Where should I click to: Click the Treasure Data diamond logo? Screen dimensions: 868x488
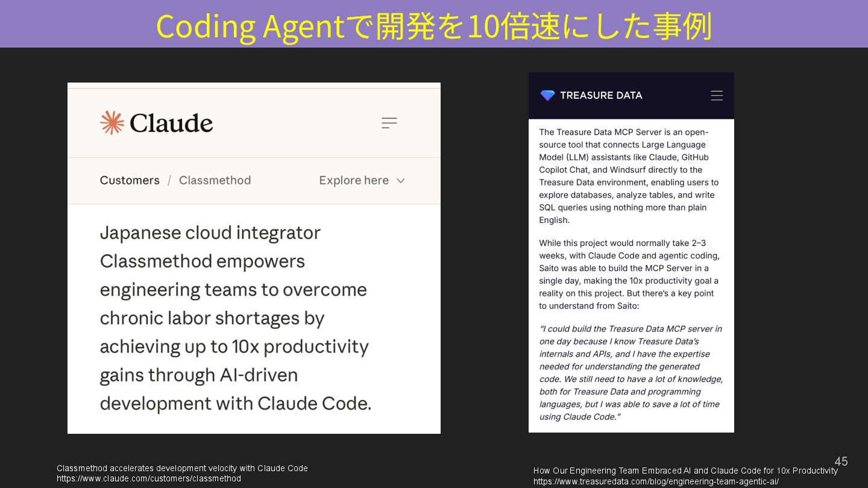pyautogui.click(x=547, y=95)
